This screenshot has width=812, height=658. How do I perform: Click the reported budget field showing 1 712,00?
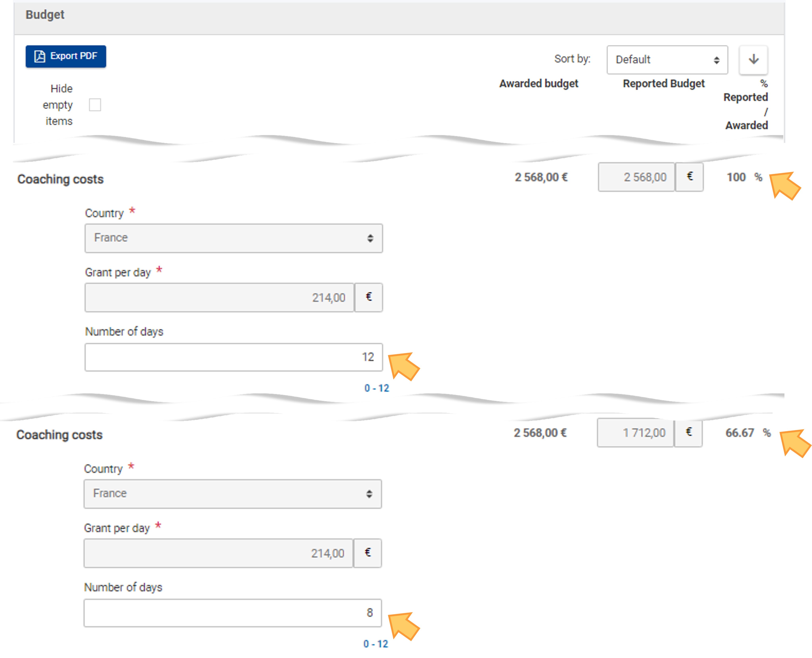pos(635,433)
